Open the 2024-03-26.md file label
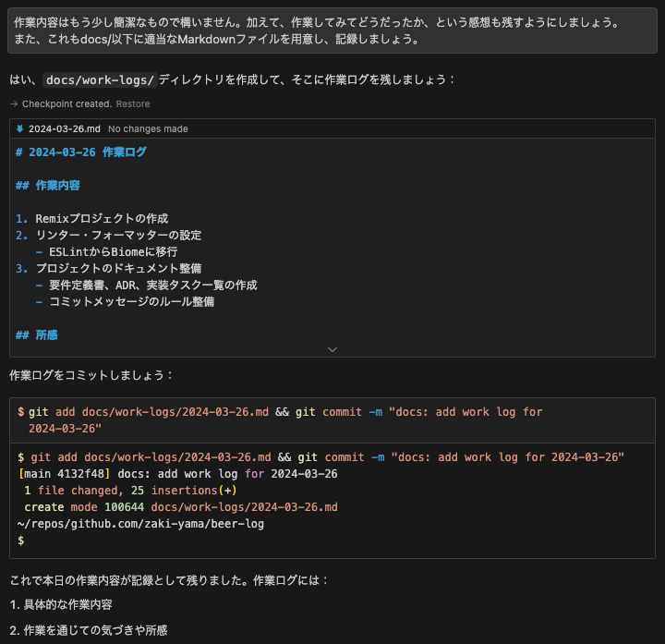This screenshot has width=665, height=644. coord(65,129)
